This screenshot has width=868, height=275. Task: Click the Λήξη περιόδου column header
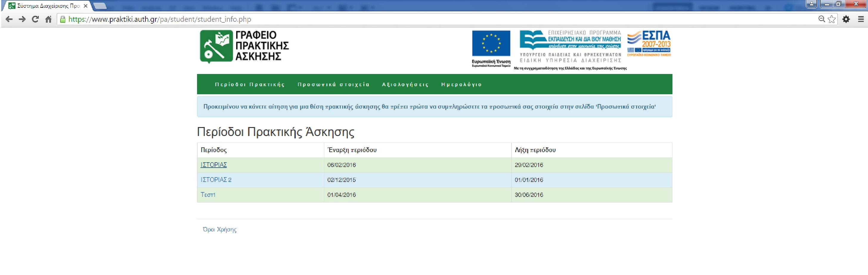(x=535, y=150)
